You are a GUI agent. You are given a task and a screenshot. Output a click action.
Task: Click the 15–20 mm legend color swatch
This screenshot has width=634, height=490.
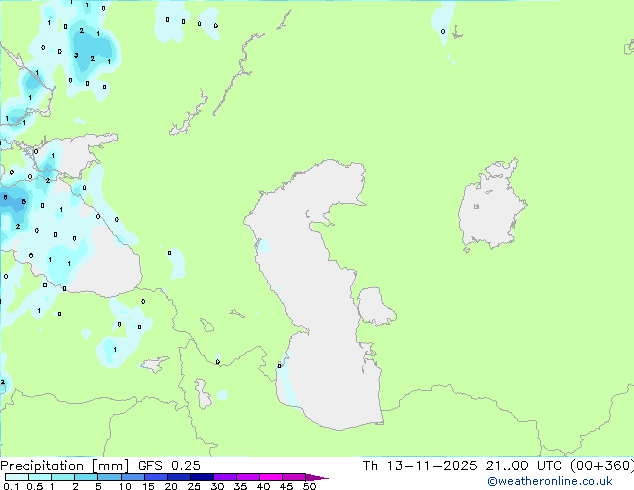[x=155, y=477]
